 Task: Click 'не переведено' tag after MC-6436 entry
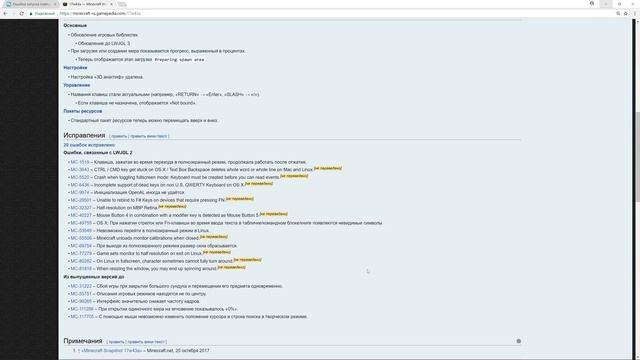259,184
